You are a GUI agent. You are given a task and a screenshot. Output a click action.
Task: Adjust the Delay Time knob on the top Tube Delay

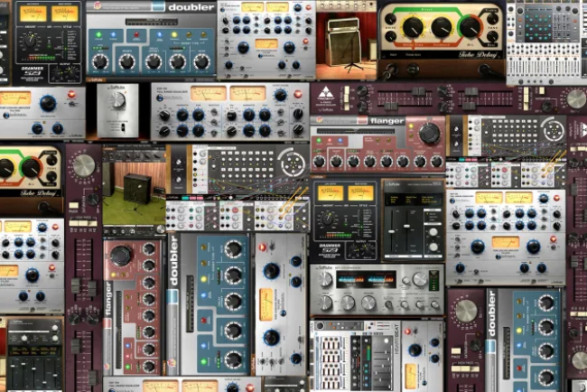tap(413, 27)
